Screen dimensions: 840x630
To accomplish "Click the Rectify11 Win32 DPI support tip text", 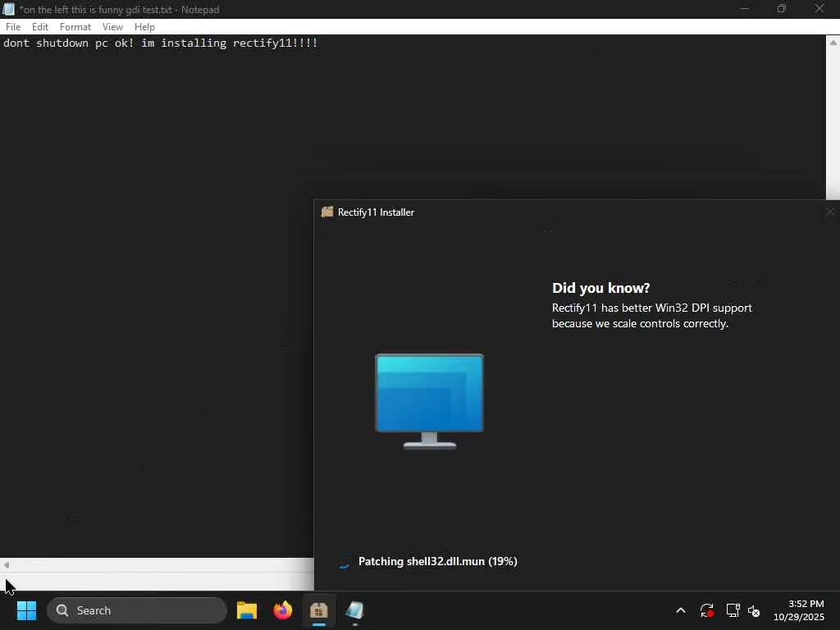I will (652, 316).
